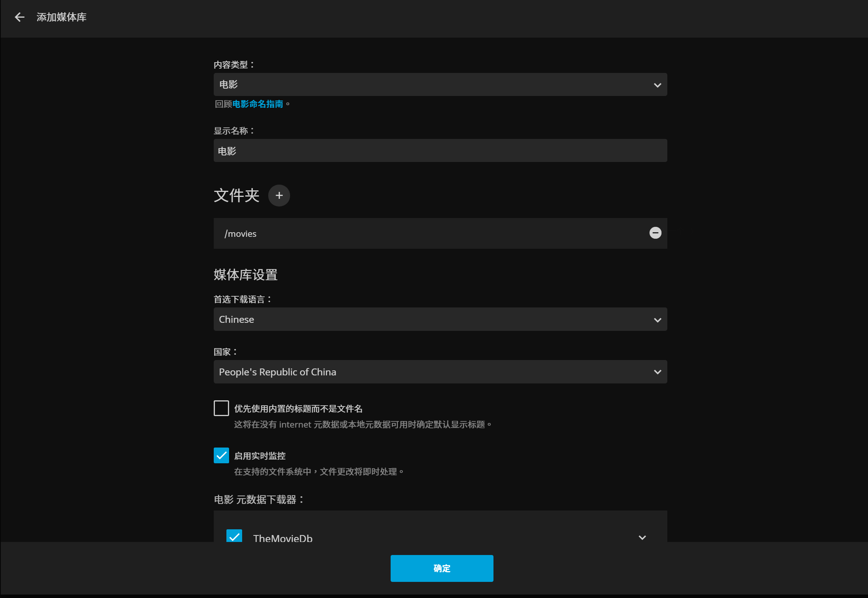Go back using the arrow icon

point(19,17)
